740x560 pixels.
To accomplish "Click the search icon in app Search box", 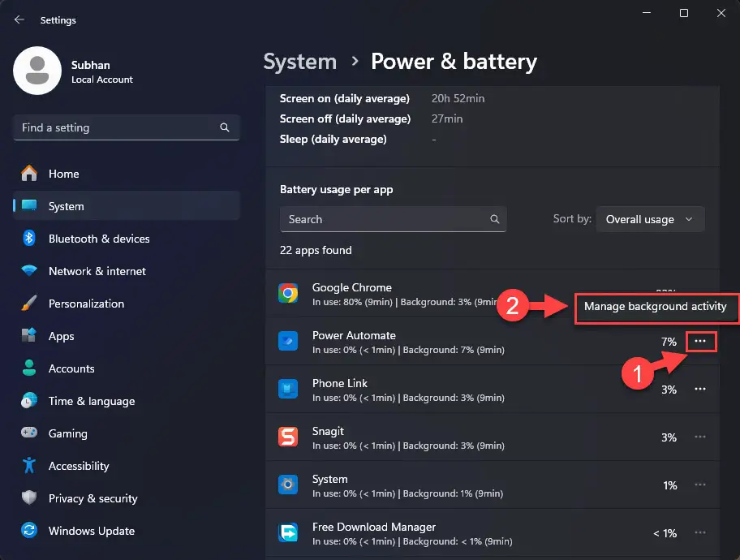I will coord(495,219).
